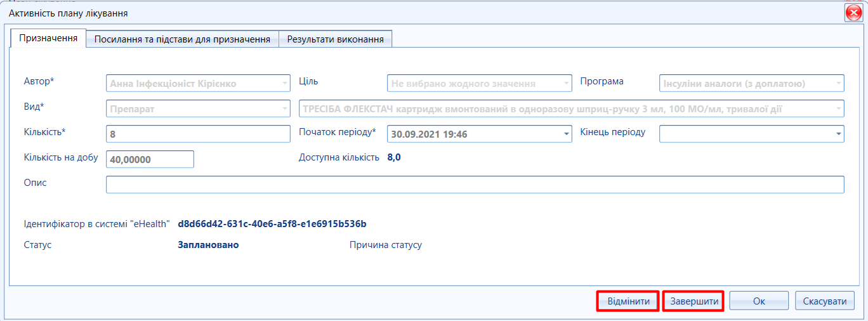Click the Початок періоду date value 30.09.2021 19:46
Image resolution: width=868 pixels, height=321 pixels.
[430, 134]
